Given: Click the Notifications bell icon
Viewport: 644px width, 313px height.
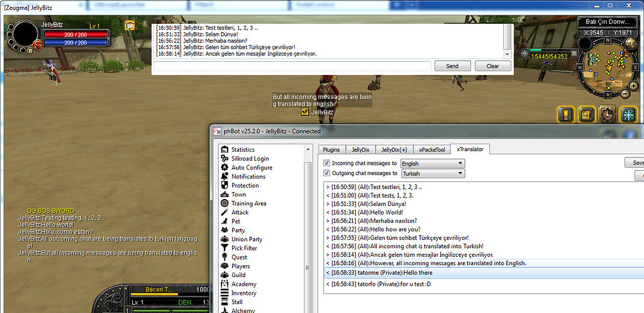Looking at the screenshot, I should [225, 176].
